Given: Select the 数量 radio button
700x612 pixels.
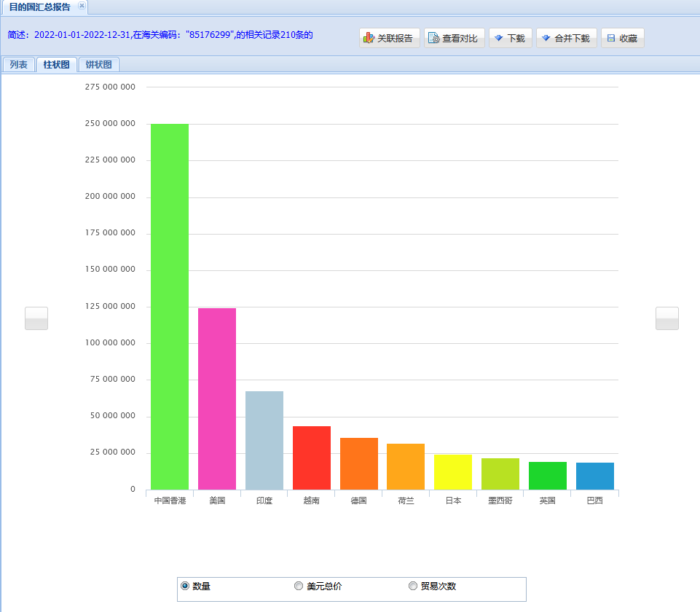Looking at the screenshot, I should tap(185, 586).
